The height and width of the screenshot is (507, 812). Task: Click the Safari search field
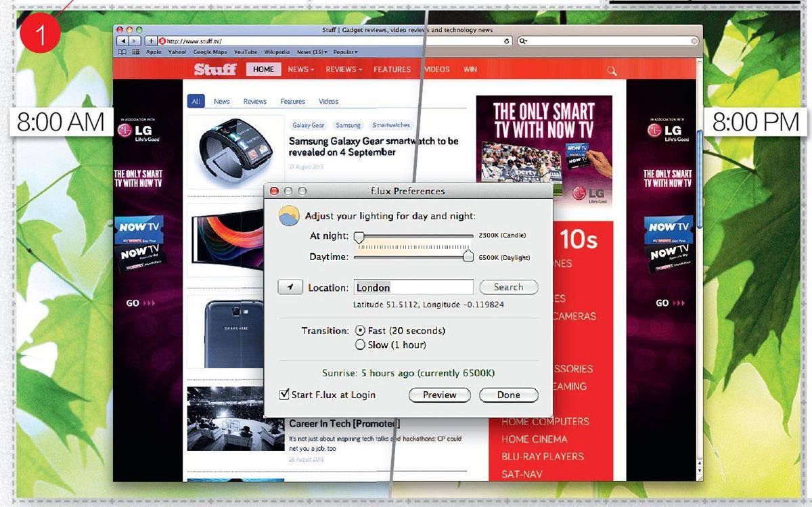click(608, 41)
